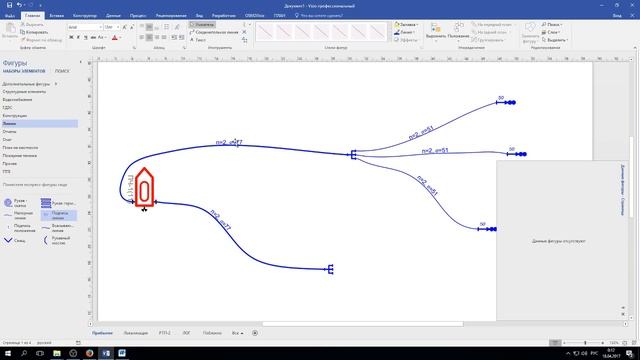Copy selection with Копировать
The image size is (640, 360).
click(x=34, y=32)
